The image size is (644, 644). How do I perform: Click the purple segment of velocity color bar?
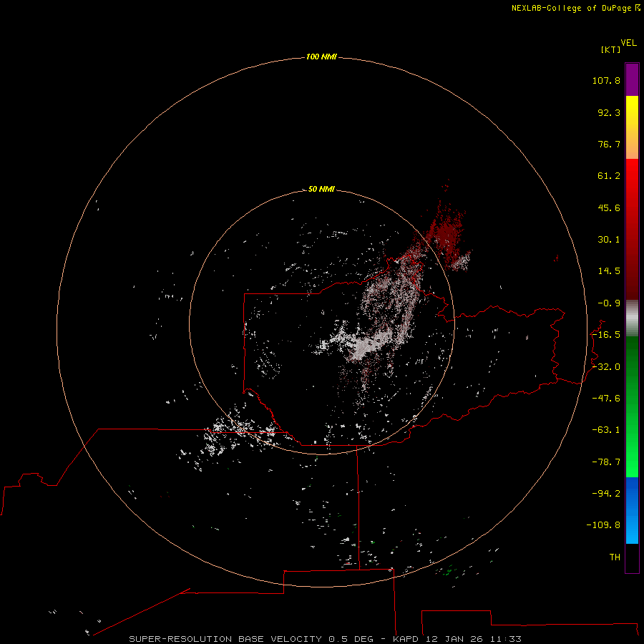[x=632, y=79]
